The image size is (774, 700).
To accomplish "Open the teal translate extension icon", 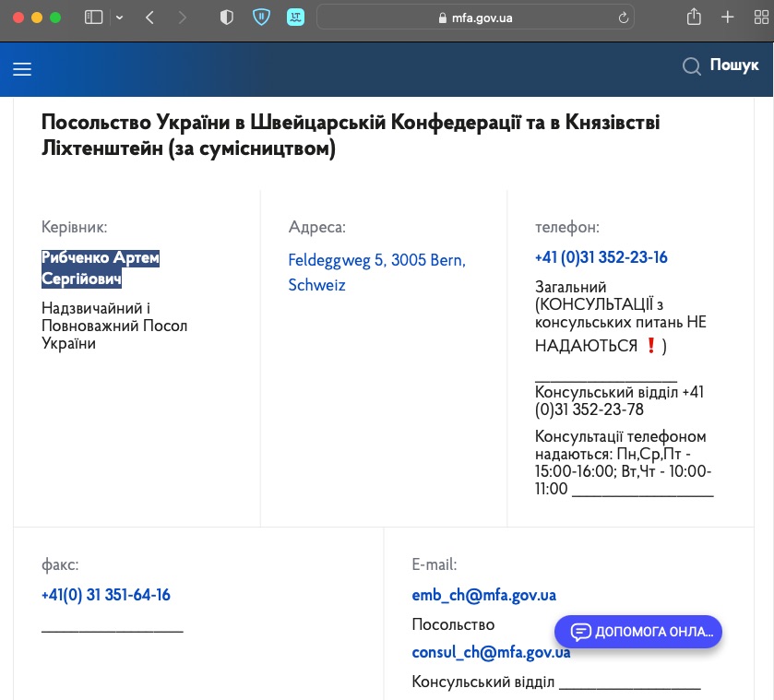I will 296,18.
